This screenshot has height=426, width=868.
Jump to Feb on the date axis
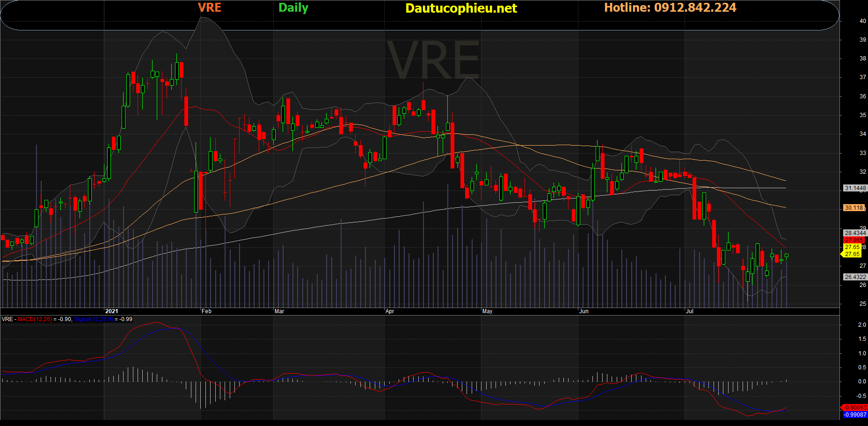[x=206, y=311]
